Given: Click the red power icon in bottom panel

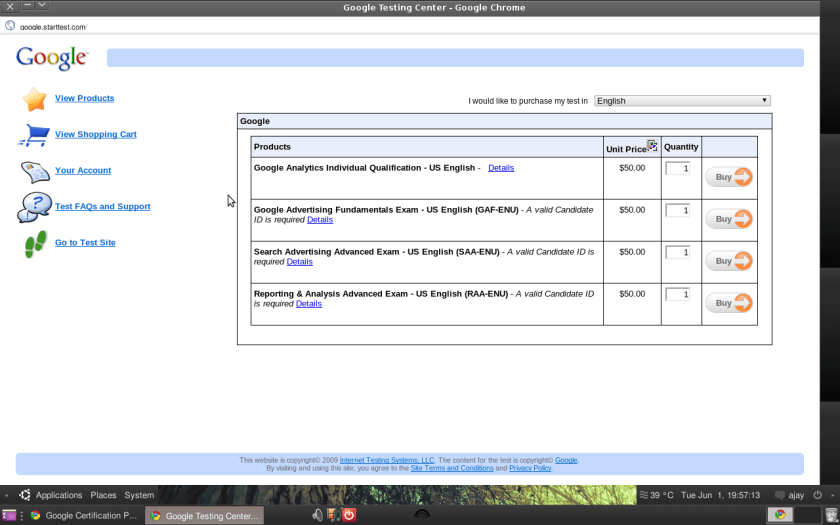Looking at the screenshot, I should click(x=349, y=515).
